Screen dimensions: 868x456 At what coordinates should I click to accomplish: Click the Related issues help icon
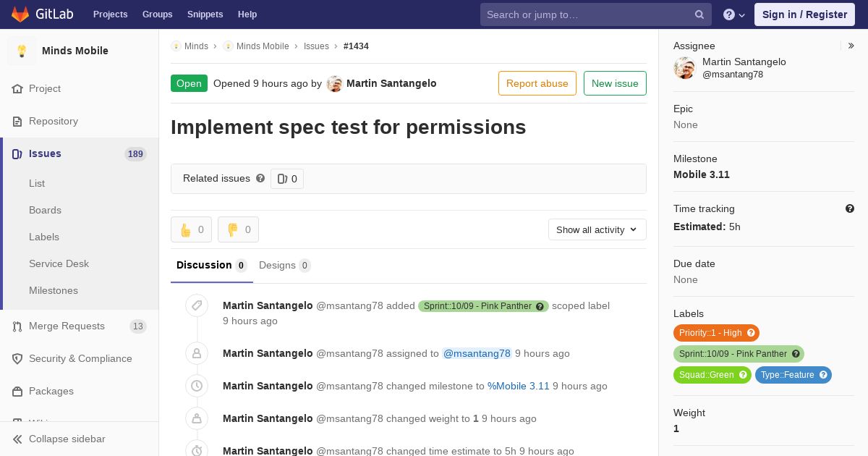click(260, 178)
